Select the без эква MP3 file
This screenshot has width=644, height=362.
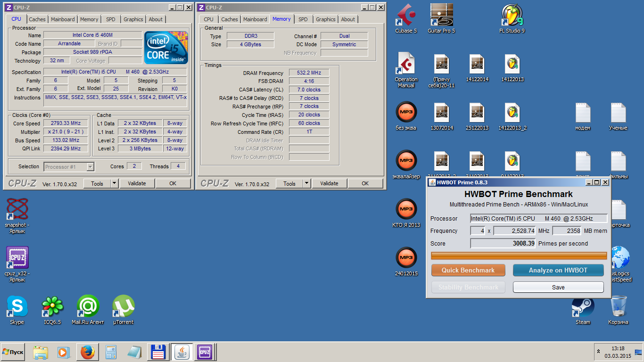406,116
